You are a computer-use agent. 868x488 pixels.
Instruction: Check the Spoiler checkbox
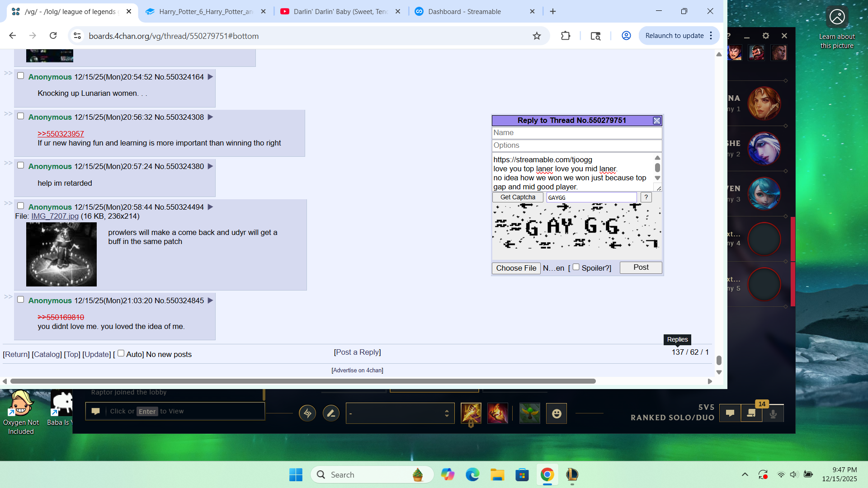click(576, 267)
